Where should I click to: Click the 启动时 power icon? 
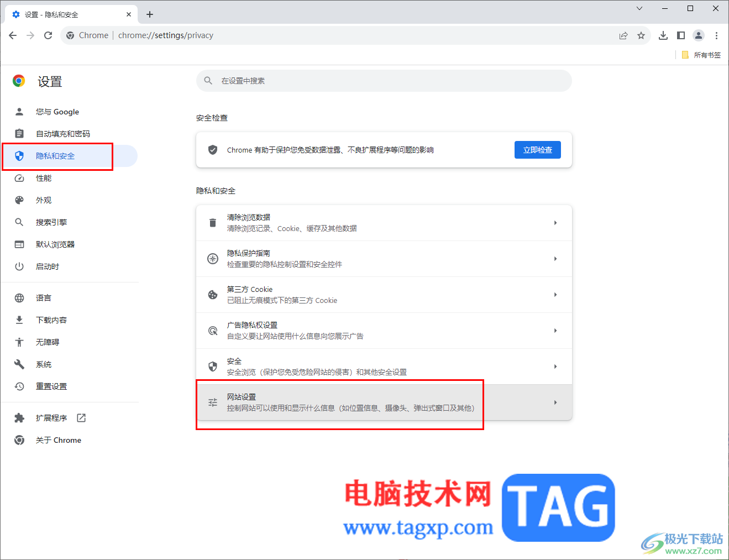[19, 266]
